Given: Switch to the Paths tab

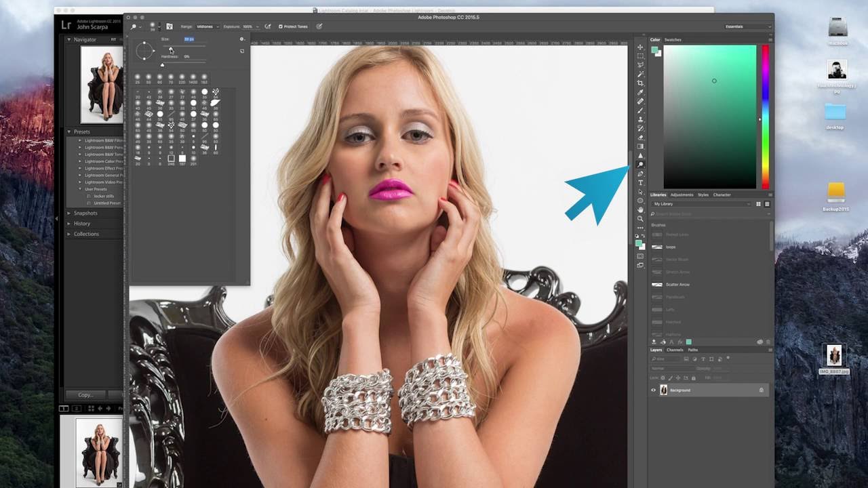Looking at the screenshot, I should point(693,350).
